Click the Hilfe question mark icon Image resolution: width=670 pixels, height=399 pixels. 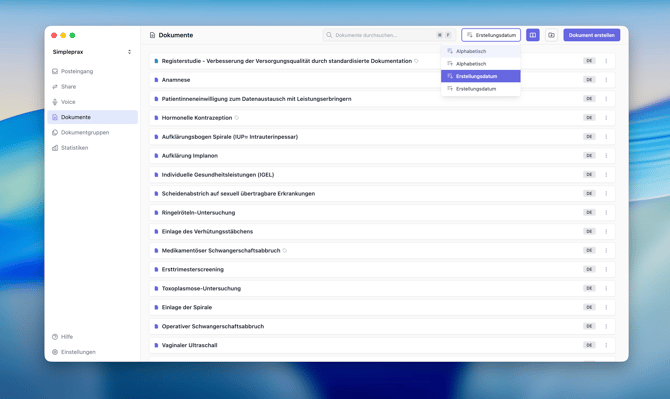click(55, 337)
